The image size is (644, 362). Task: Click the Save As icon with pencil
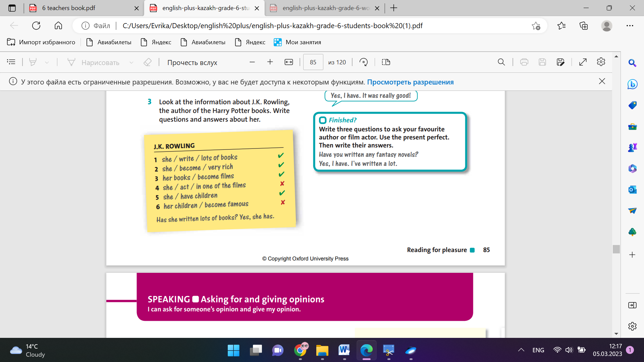pyautogui.click(x=560, y=62)
